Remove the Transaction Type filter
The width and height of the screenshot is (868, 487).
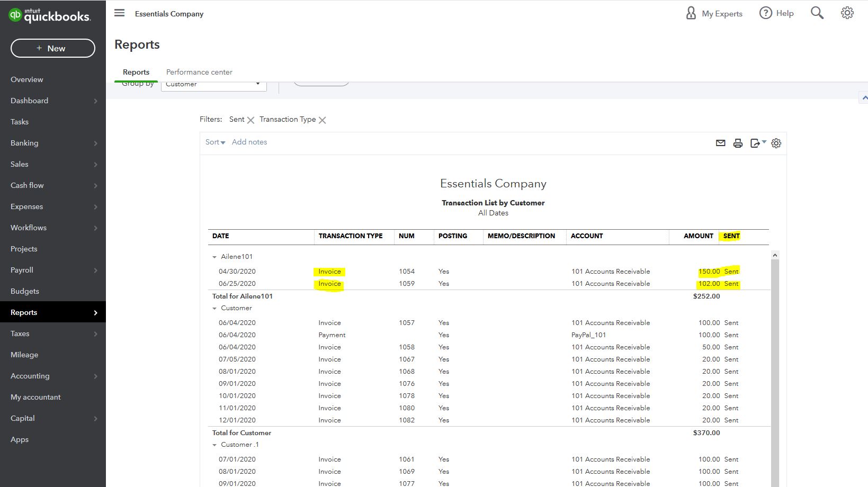[322, 120]
